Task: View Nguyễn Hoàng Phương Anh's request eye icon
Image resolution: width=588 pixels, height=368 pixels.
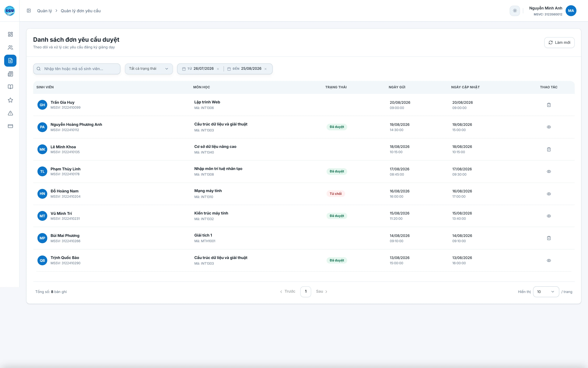Action: (549, 127)
